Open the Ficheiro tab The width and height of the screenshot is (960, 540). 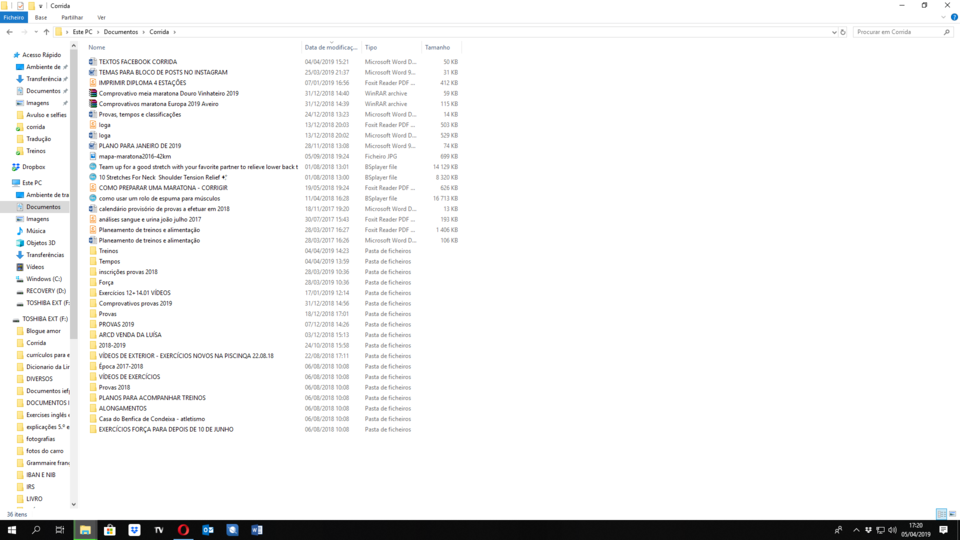[13, 18]
